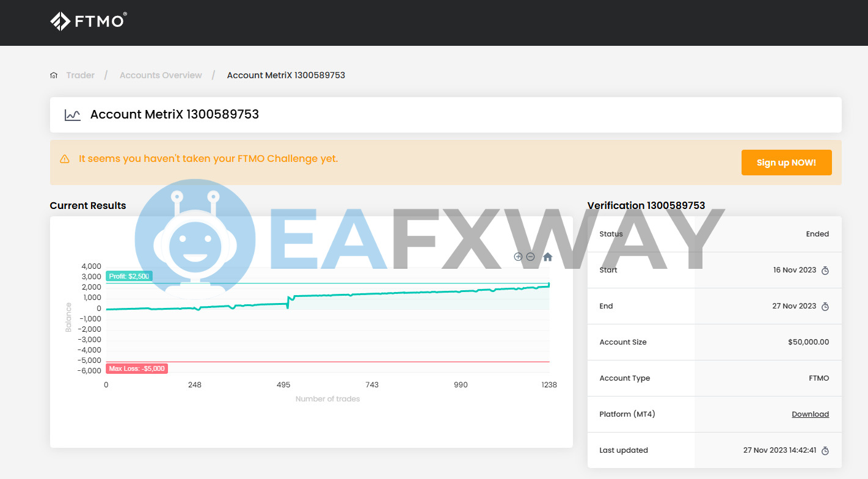The height and width of the screenshot is (479, 868).
Task: Click Account MetriX 1300589753 breadcrumb text
Action: pyautogui.click(x=286, y=75)
